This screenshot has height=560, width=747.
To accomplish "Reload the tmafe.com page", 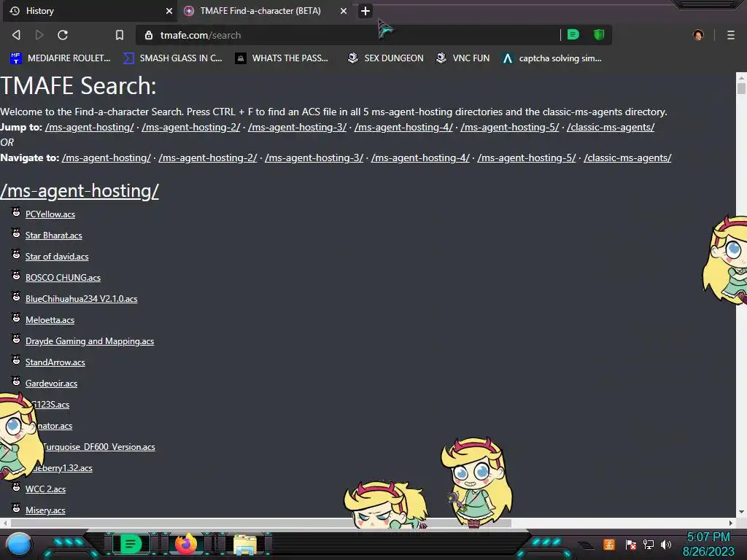I will [x=63, y=35].
